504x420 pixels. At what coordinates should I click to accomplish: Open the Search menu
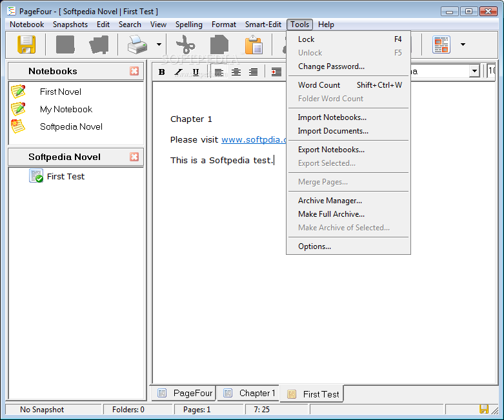coord(130,25)
